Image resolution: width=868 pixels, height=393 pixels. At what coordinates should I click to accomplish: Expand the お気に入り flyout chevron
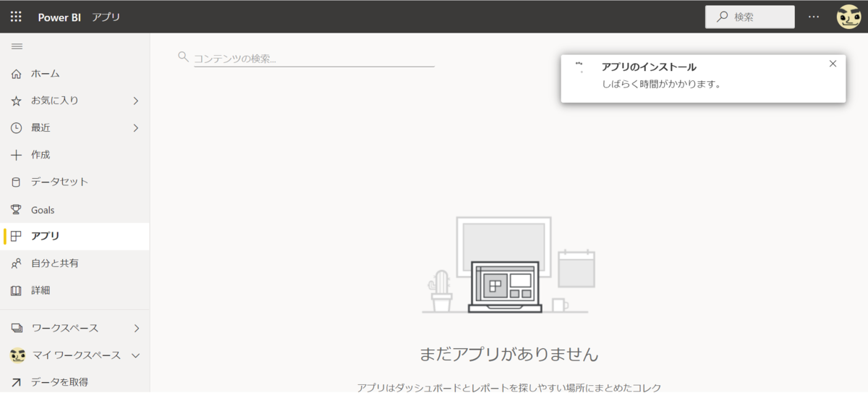click(135, 101)
